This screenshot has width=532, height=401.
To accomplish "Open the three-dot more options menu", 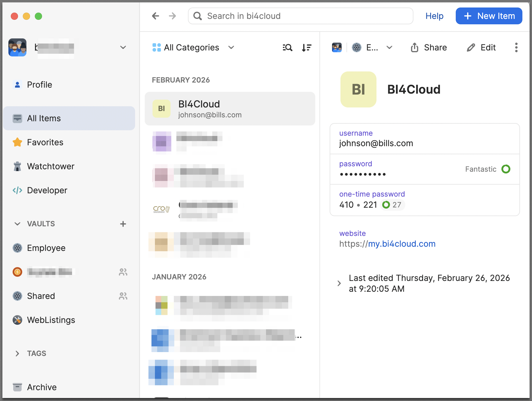I will pyautogui.click(x=516, y=47).
